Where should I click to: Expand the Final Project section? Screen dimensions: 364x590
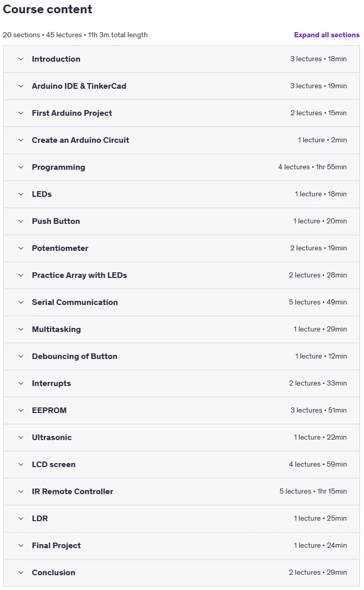click(x=181, y=546)
